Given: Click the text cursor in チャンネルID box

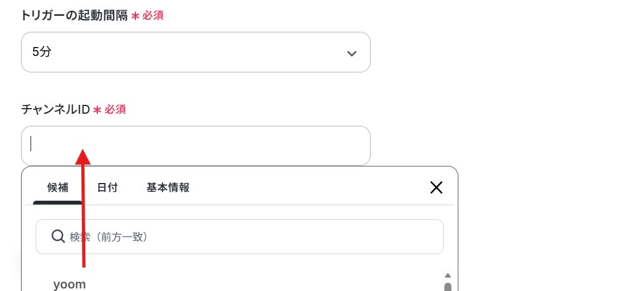Looking at the screenshot, I should tap(31, 144).
